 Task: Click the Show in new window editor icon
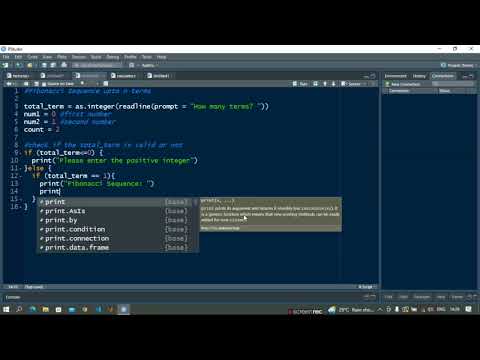(26, 84)
